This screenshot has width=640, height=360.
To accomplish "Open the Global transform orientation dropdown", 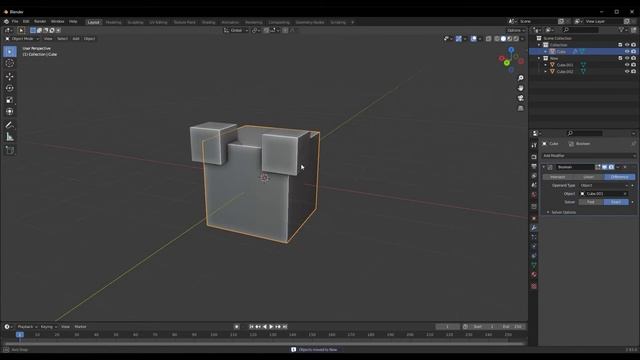I will point(236,30).
